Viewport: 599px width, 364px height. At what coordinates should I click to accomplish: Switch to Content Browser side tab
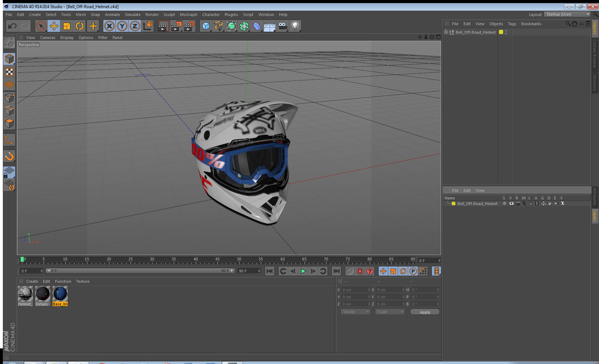(594, 54)
